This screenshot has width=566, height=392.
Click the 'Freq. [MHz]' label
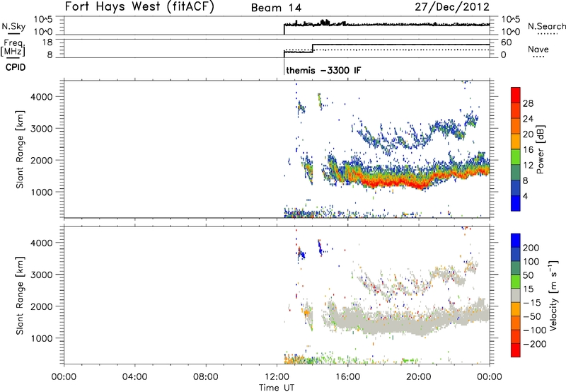tap(13, 48)
